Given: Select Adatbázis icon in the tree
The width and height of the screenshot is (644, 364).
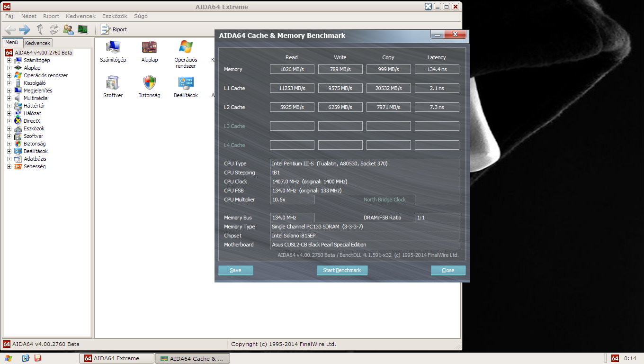Looking at the screenshot, I should (18, 159).
